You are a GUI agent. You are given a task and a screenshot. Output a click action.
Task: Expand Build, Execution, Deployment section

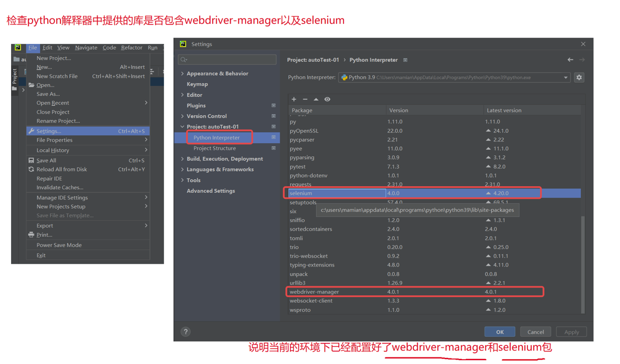(182, 159)
